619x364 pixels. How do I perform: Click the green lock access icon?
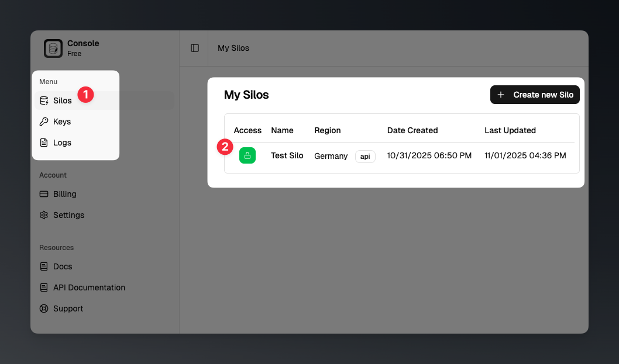click(x=247, y=155)
